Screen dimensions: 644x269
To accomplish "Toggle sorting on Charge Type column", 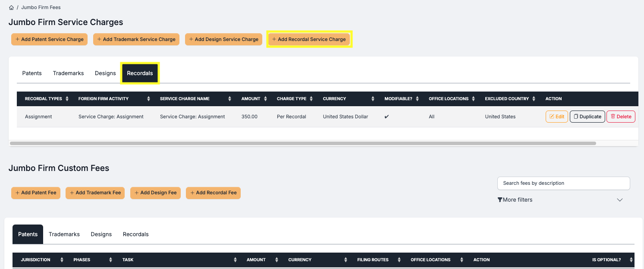I will coord(311,98).
